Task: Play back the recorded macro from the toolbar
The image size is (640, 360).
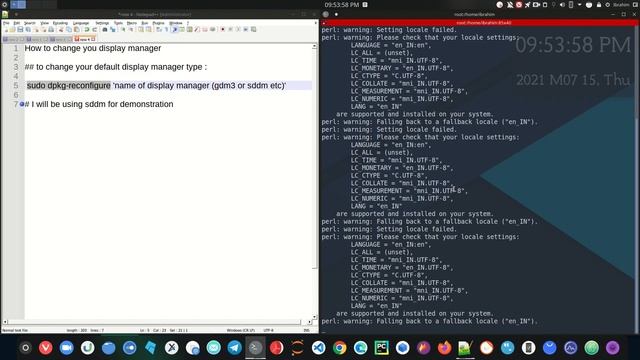Action: click(x=238, y=29)
